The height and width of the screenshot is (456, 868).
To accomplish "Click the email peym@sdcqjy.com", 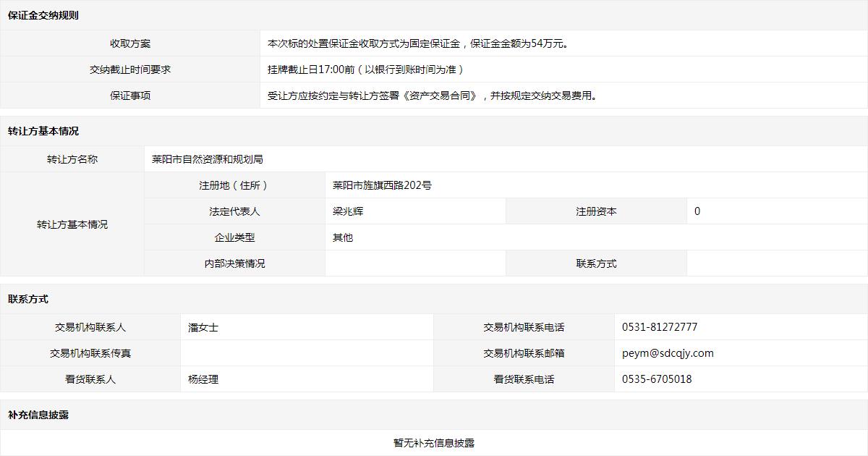I will click(x=668, y=353).
